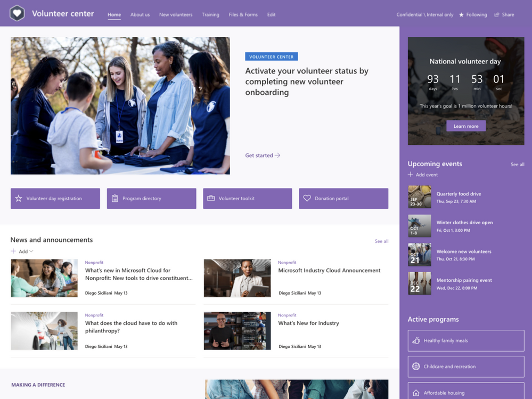The height and width of the screenshot is (399, 532).
Task: Open Winter clothes drive open event
Action: (464, 223)
